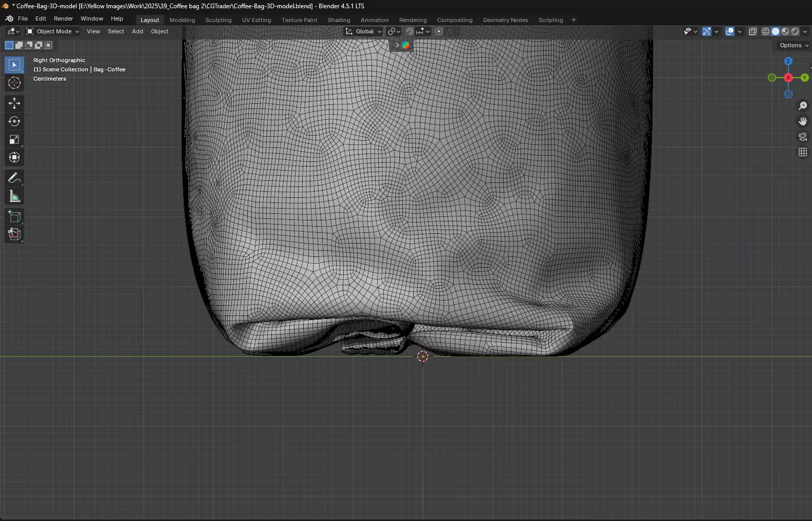Set selection mode to Extend

[x=19, y=45]
